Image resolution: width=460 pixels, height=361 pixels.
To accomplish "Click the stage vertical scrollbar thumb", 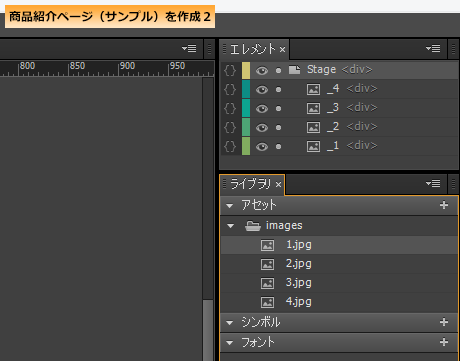I will [208, 330].
